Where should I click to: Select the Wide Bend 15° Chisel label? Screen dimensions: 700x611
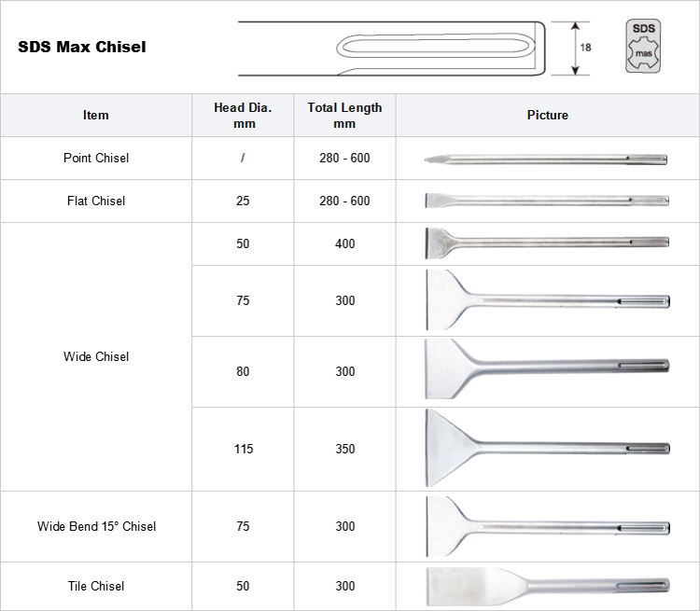[96, 526]
